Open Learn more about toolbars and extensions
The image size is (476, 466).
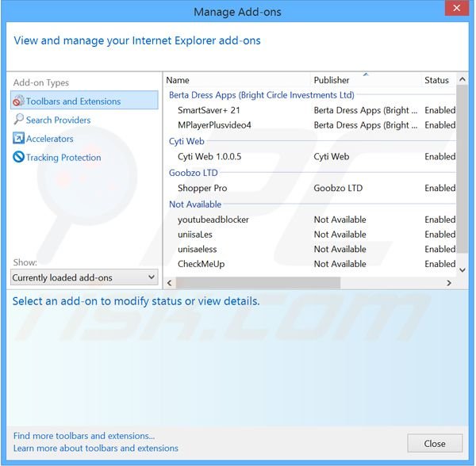[96, 448]
